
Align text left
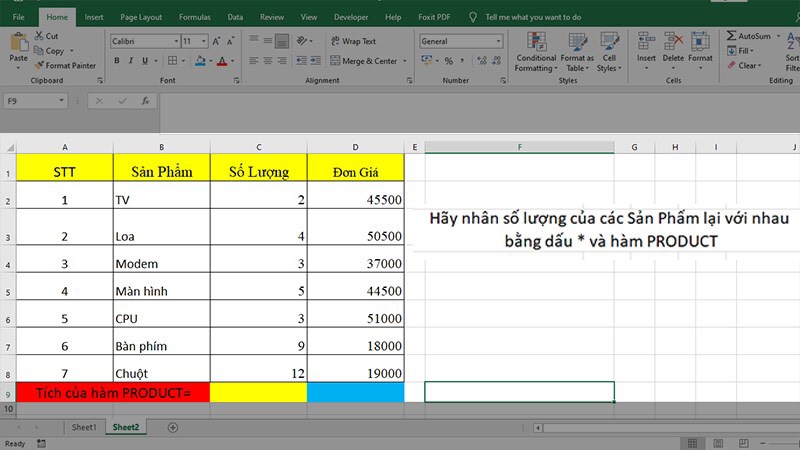point(254,61)
